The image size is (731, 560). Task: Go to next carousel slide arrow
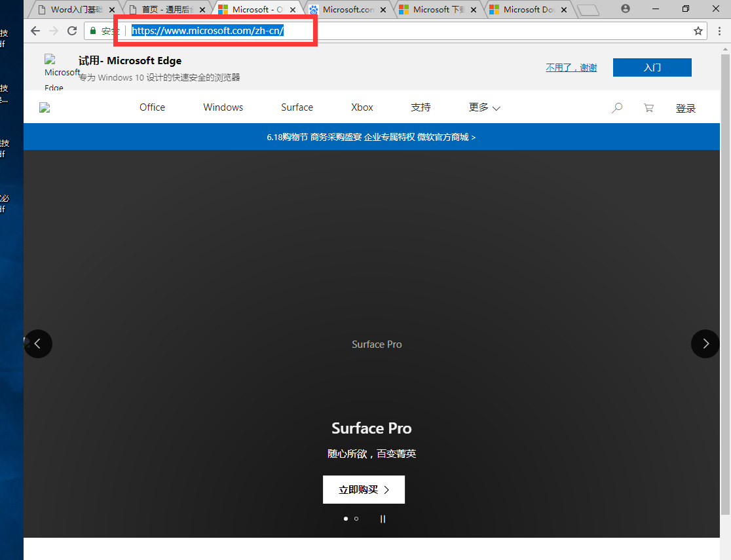click(x=705, y=343)
